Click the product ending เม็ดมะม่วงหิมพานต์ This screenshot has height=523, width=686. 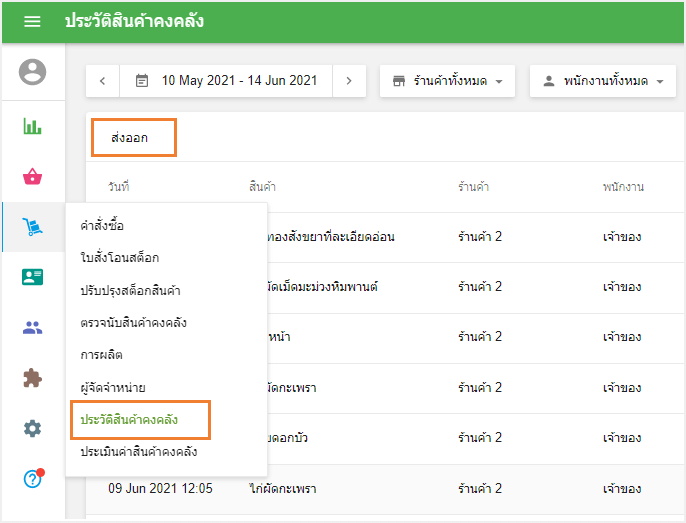(x=323, y=287)
